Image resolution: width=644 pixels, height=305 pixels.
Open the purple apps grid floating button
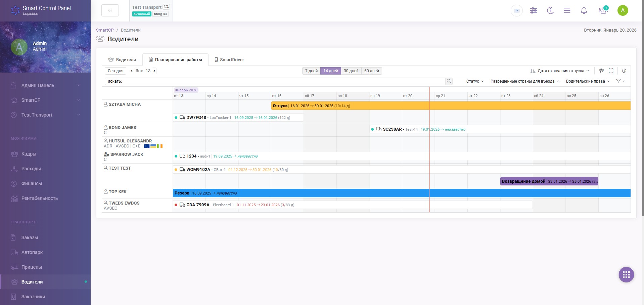click(x=626, y=275)
